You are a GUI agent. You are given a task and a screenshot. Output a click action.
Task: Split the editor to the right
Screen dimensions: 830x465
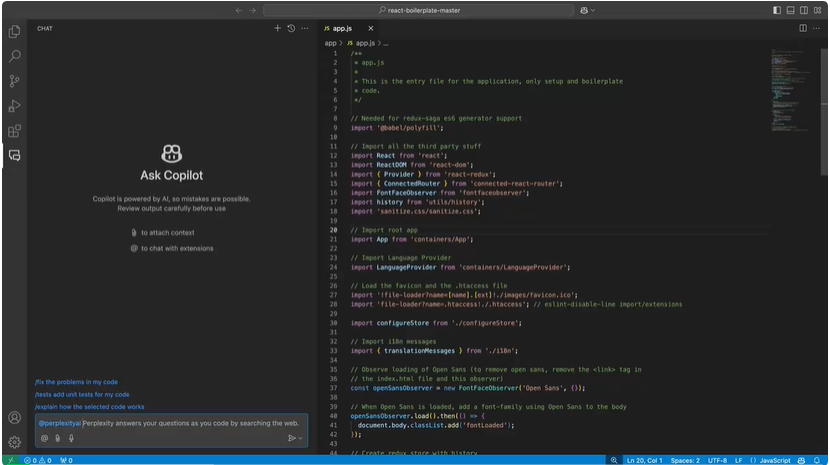[803, 28]
